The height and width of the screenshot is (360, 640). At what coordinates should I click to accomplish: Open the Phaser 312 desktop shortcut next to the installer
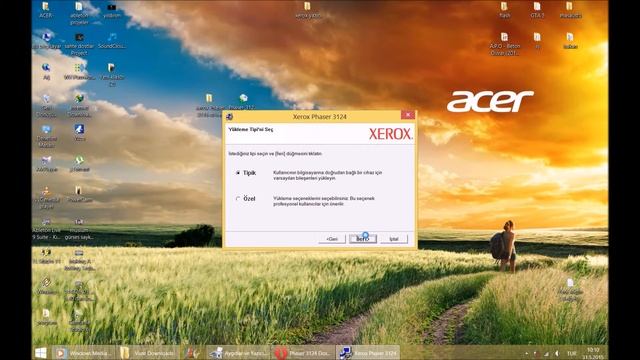coord(243,102)
